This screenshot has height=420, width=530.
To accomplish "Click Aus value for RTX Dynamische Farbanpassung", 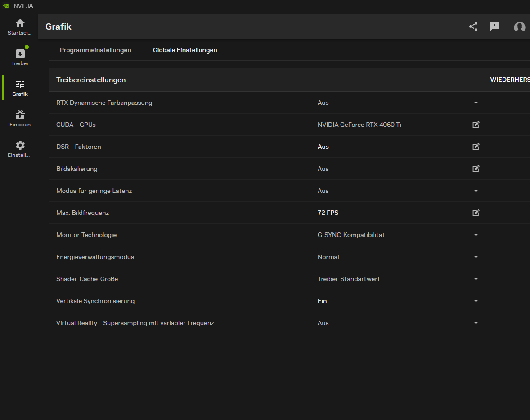I will pos(323,103).
